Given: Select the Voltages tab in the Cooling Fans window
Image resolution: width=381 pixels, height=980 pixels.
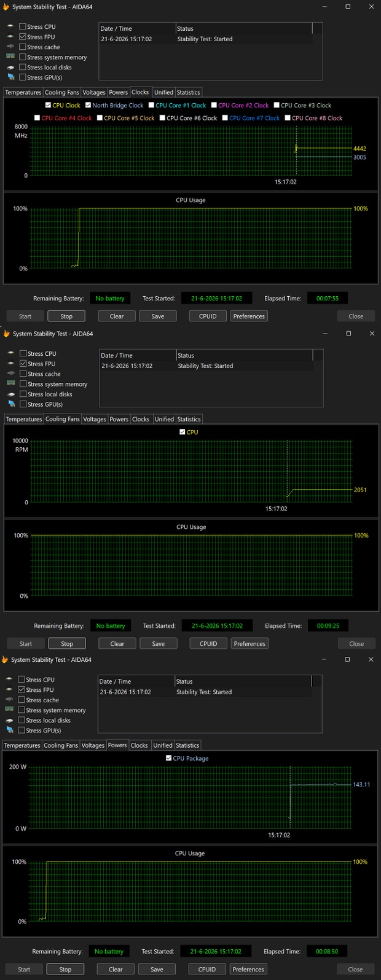Looking at the screenshot, I should [95, 419].
